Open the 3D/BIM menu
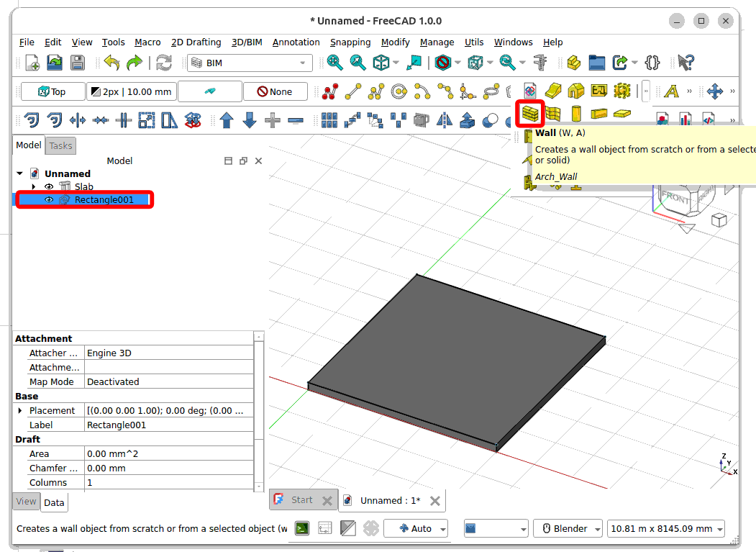 pos(247,42)
